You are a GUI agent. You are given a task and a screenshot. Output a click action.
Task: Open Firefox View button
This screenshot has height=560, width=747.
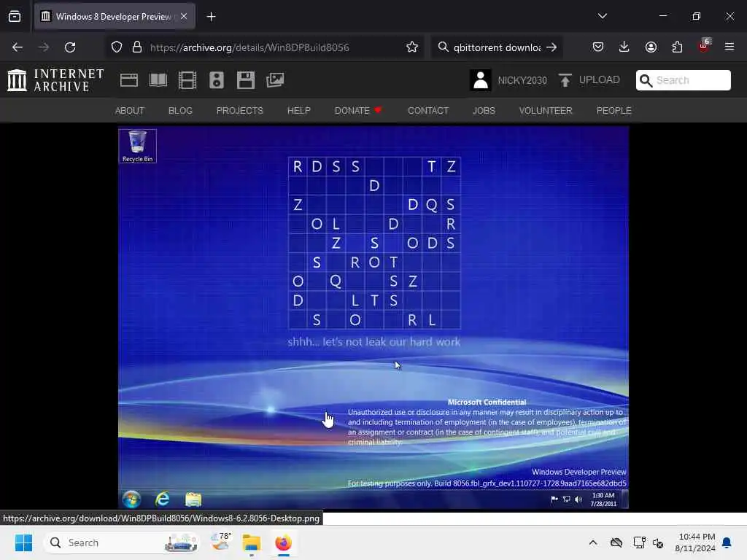15,17
